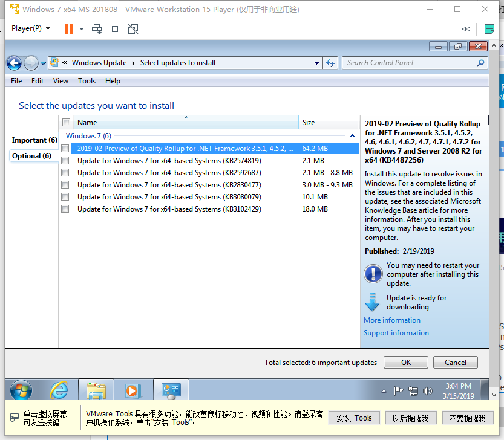Check the .NET Framework Quality Rollup update
504x440 pixels.
tap(65, 149)
